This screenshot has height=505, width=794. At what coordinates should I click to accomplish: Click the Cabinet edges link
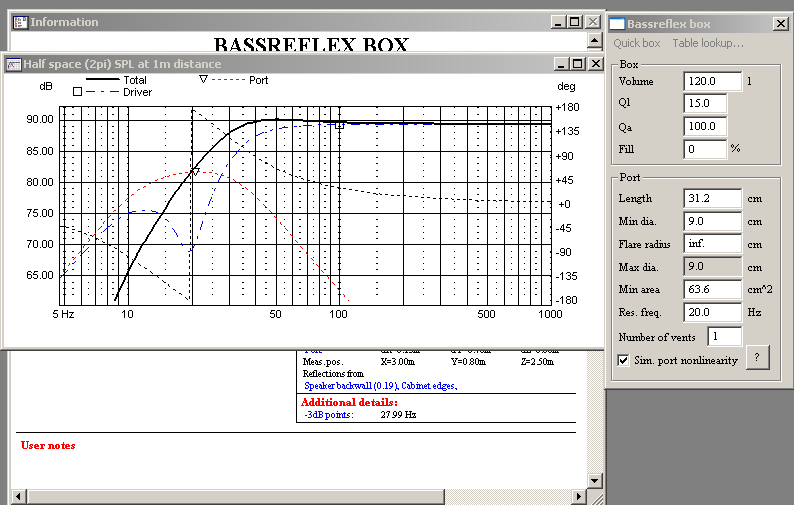click(429, 385)
